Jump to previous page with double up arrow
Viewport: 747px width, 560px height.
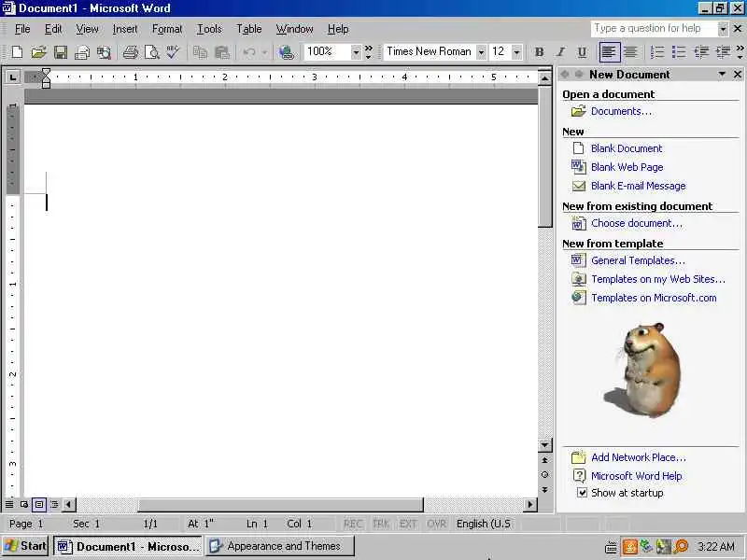coord(545,460)
